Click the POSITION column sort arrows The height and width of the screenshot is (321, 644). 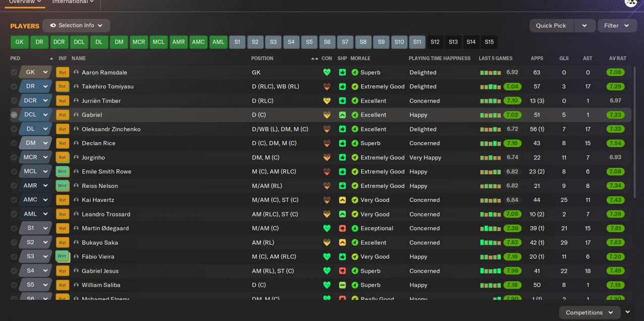(315, 58)
